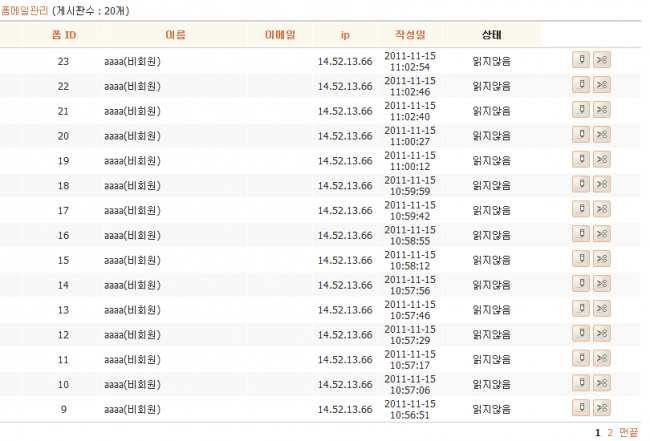The image size is (650, 441).
Task: Click the scissors icon in row 12
Action: pyautogui.click(x=601, y=333)
